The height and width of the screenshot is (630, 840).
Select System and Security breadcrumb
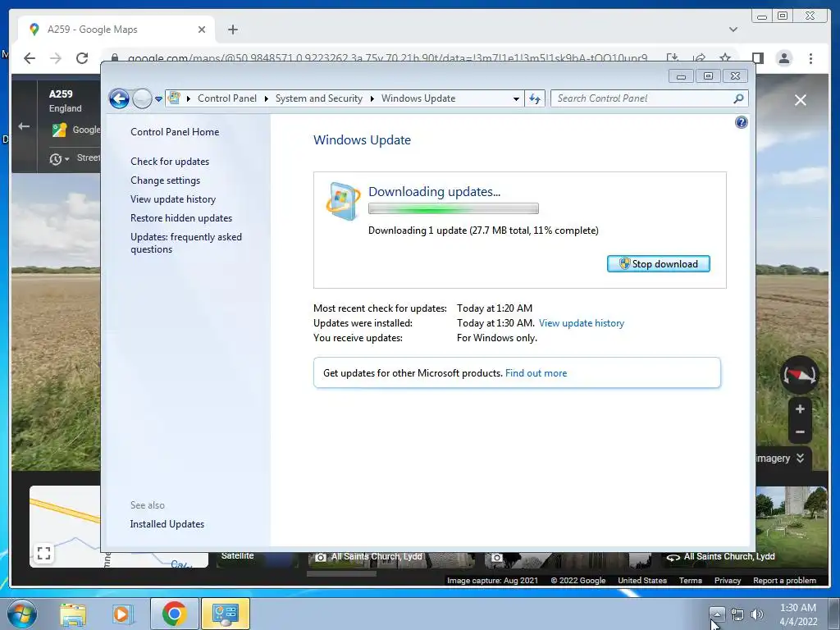pyautogui.click(x=319, y=98)
